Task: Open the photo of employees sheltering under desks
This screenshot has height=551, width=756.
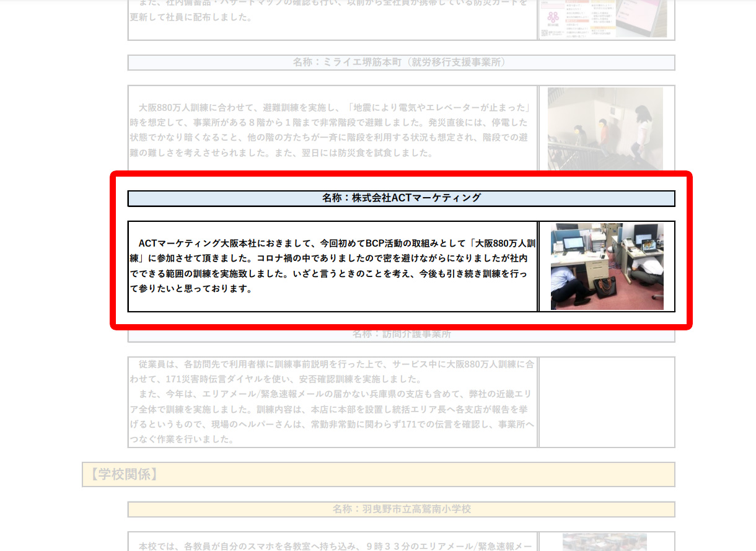Action: tap(607, 267)
